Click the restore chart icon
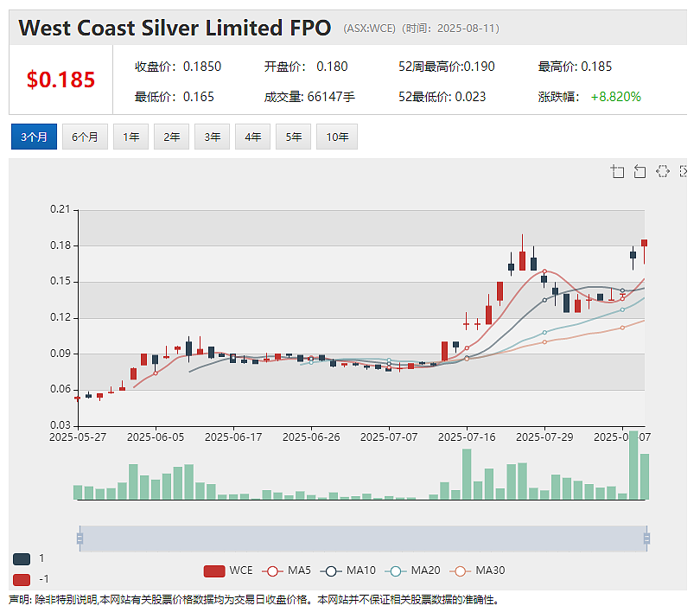This screenshot has width=700, height=612. (x=663, y=171)
